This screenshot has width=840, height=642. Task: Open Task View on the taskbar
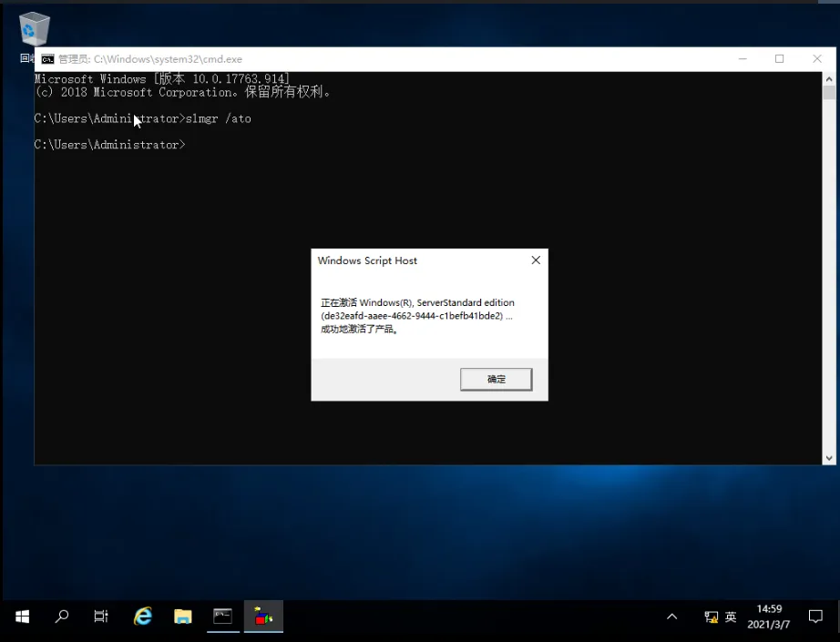click(x=100, y=617)
